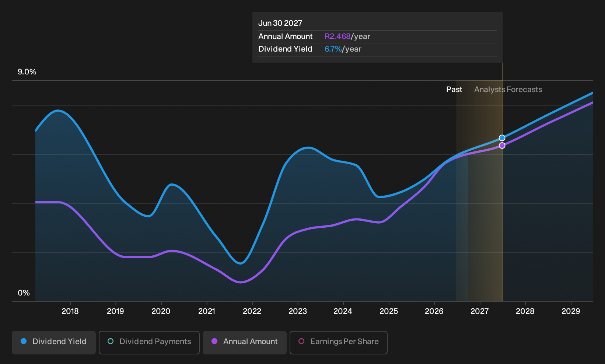The image size is (605, 364).
Task: Click the pink Earnings Per Share circle
Action: pyautogui.click(x=301, y=341)
